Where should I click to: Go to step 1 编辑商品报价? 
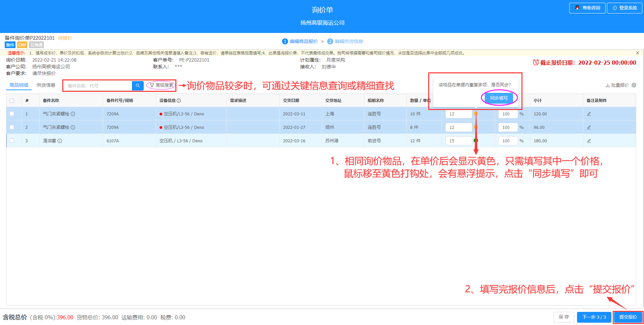pyautogui.click(x=300, y=41)
